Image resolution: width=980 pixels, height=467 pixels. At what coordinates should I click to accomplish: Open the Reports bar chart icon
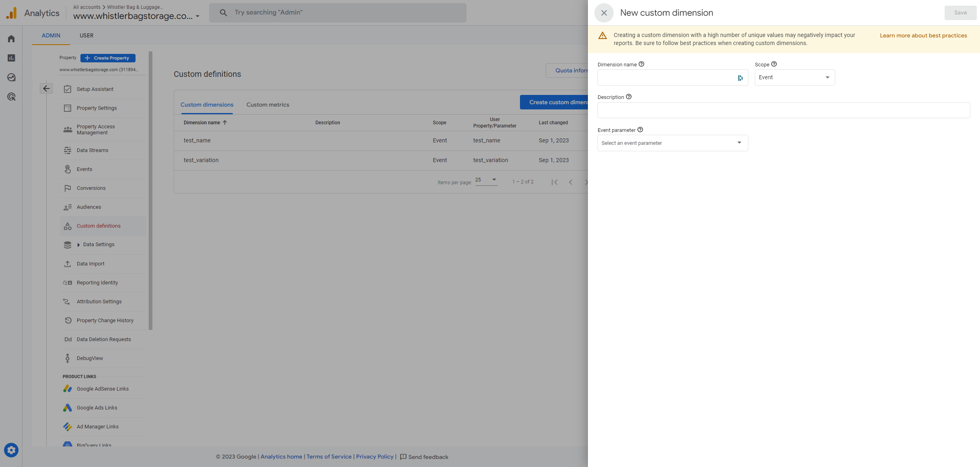[x=11, y=58]
